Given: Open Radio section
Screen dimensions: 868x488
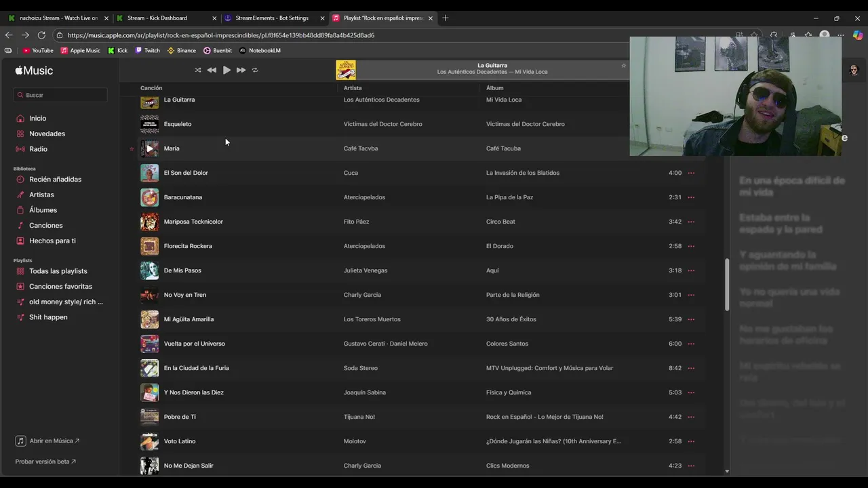Looking at the screenshot, I should [38, 149].
